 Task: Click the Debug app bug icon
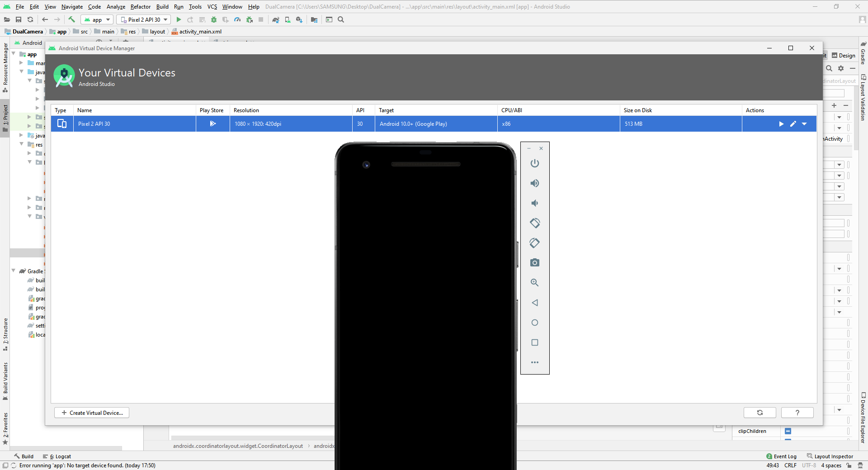214,19
